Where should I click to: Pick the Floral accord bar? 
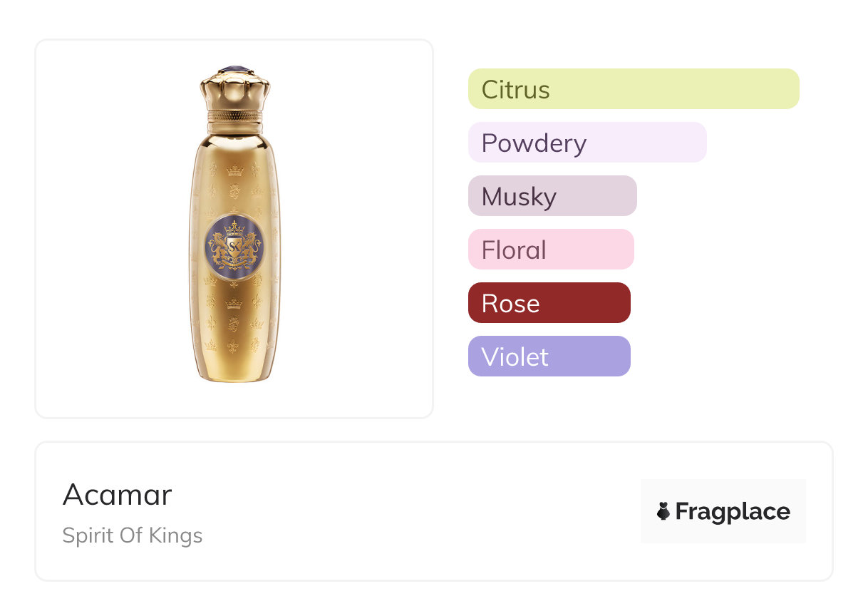point(550,250)
